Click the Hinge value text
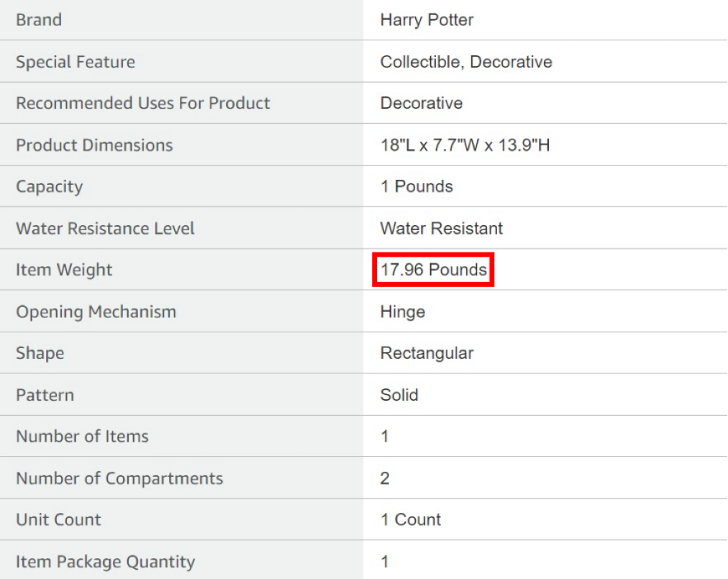728x579 pixels. point(403,312)
